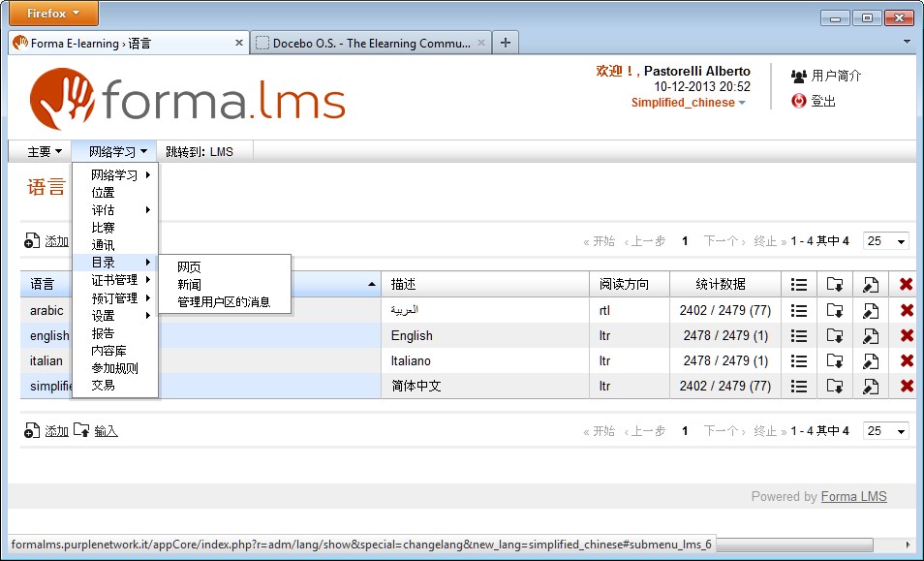
Task: Click the edit icon in the arabic row
Action: [870, 310]
